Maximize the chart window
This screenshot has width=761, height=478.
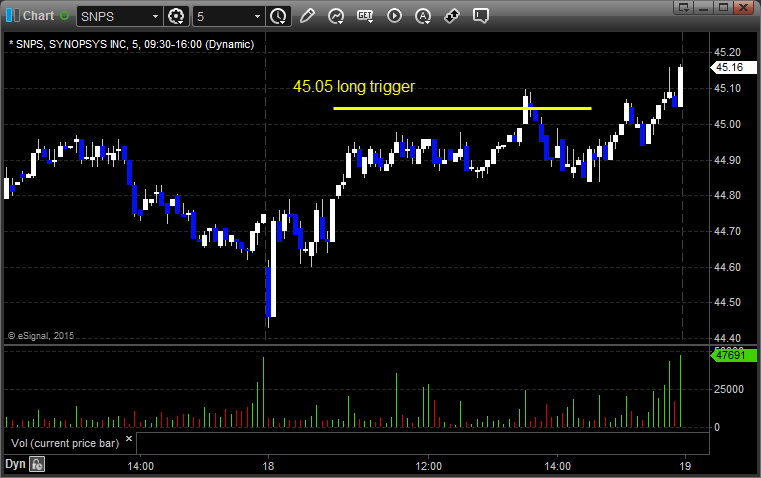click(724, 7)
